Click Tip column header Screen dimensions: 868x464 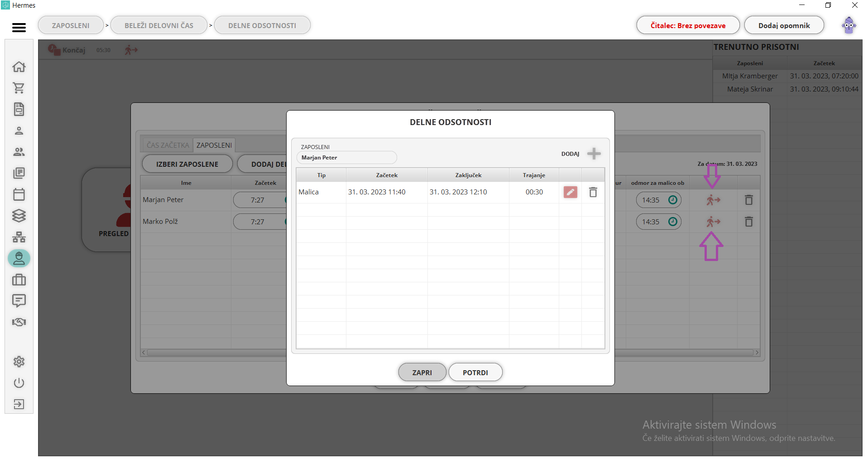(321, 175)
